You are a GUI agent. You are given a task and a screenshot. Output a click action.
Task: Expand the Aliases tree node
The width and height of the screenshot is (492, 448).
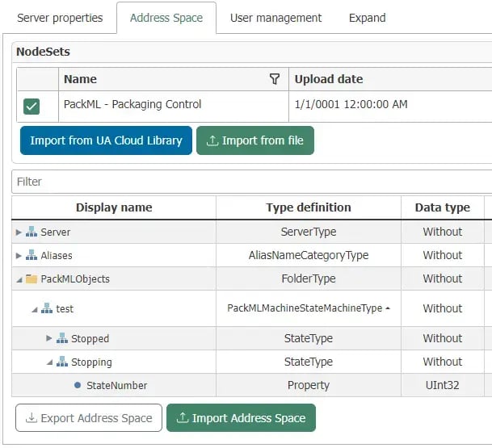pyautogui.click(x=19, y=256)
